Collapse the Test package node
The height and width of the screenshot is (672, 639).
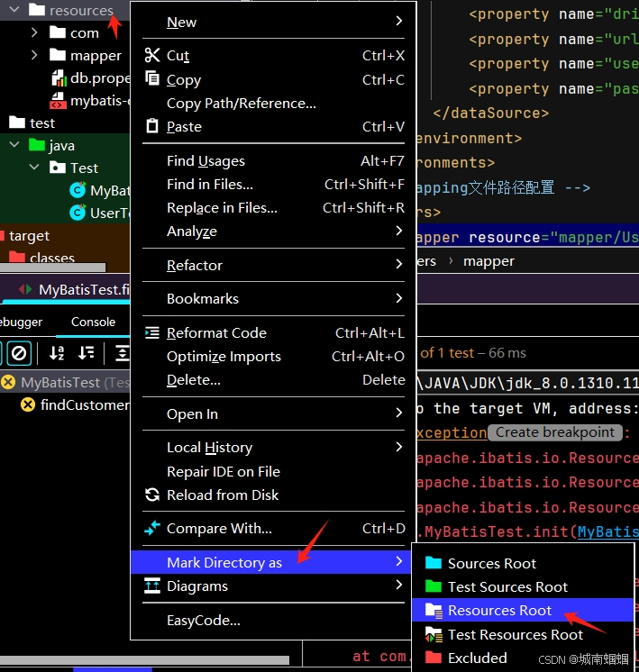pos(34,168)
